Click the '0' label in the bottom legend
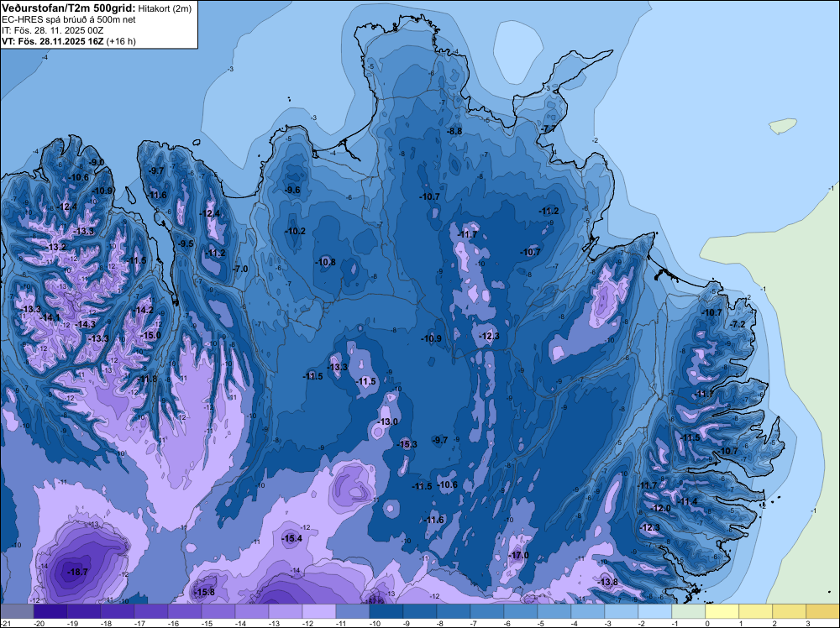 [x=707, y=624]
